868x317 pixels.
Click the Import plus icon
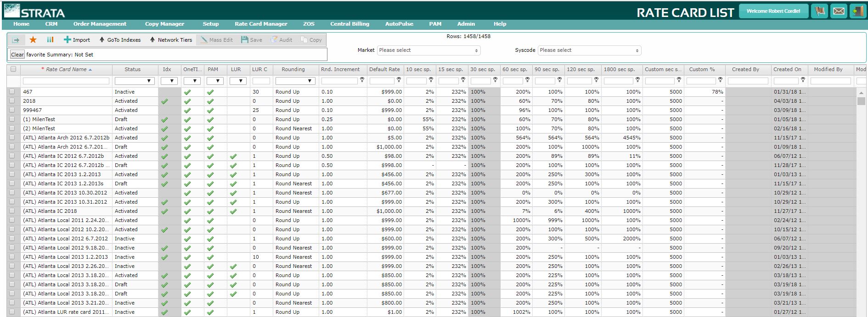point(67,40)
